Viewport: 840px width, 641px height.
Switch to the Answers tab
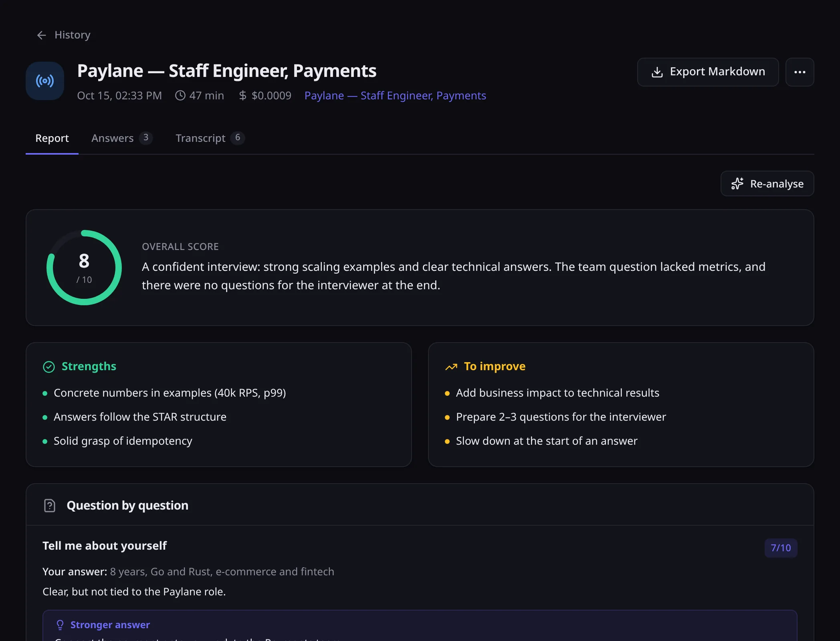click(122, 138)
